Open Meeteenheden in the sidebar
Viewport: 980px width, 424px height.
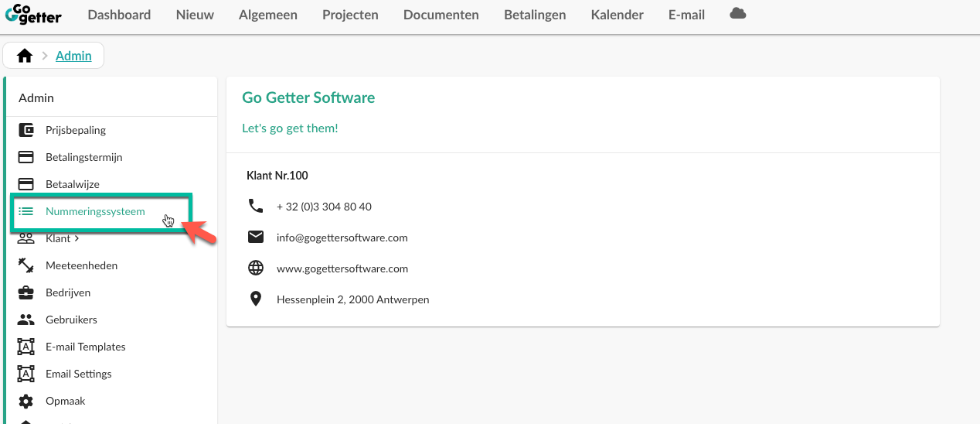point(82,265)
